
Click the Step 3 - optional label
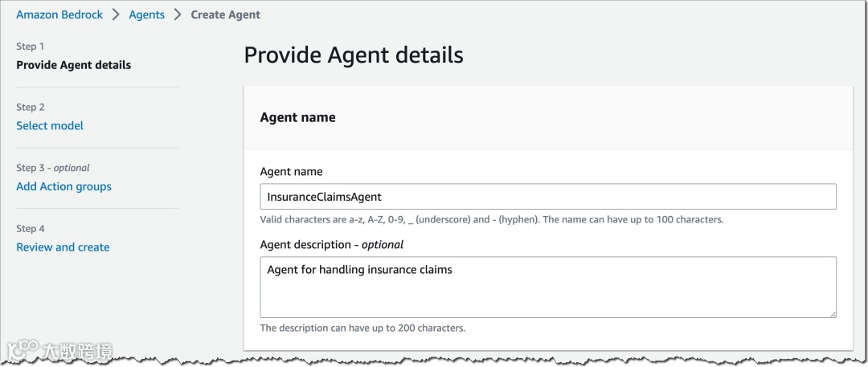[53, 168]
